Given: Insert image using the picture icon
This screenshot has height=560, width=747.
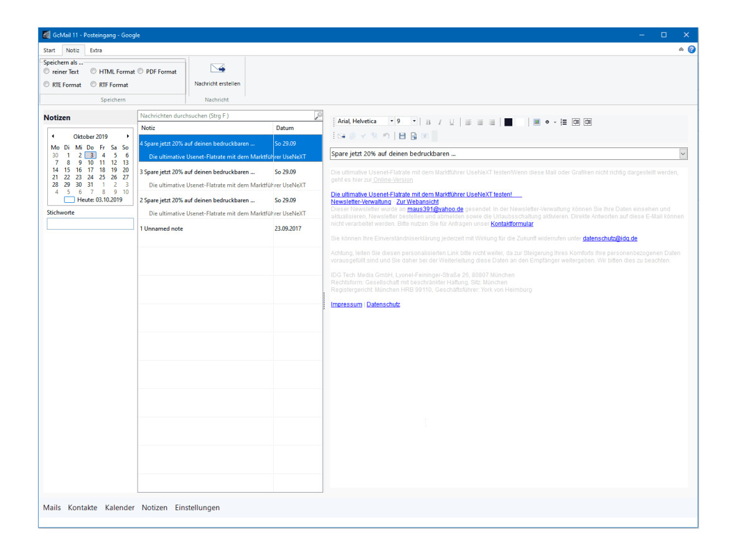Looking at the screenshot, I should click(537, 122).
